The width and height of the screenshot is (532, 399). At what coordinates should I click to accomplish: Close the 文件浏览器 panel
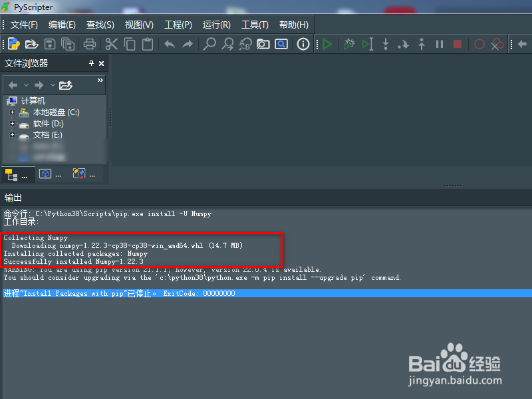click(x=101, y=63)
